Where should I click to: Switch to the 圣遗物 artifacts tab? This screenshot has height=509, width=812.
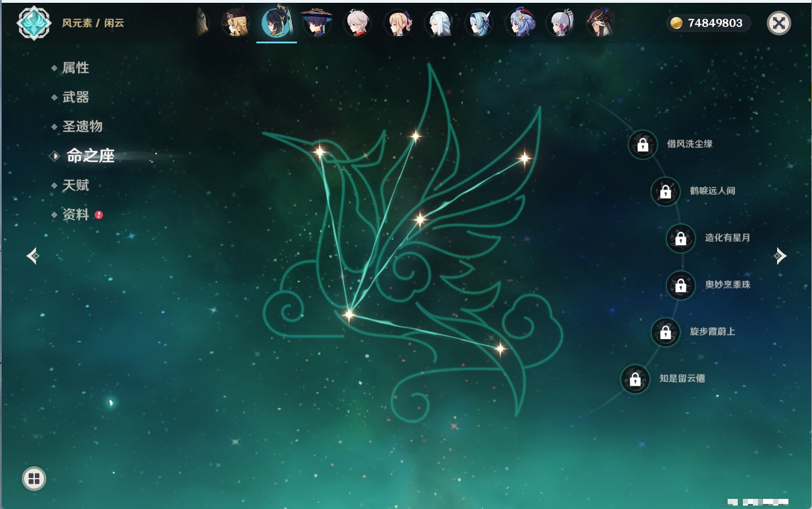click(x=82, y=127)
